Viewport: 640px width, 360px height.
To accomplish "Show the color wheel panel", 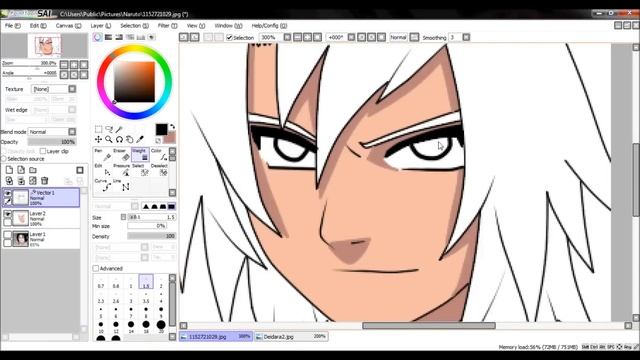I will [98, 37].
